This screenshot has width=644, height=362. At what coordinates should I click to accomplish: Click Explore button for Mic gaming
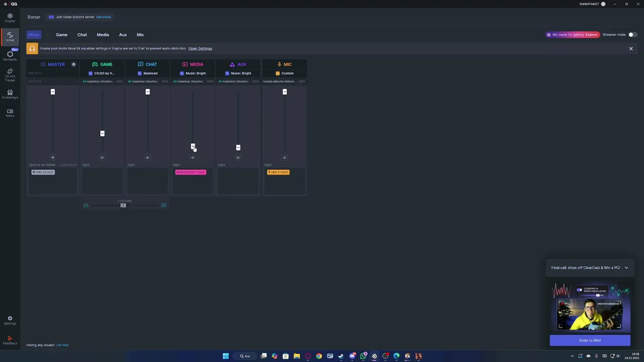(x=591, y=35)
